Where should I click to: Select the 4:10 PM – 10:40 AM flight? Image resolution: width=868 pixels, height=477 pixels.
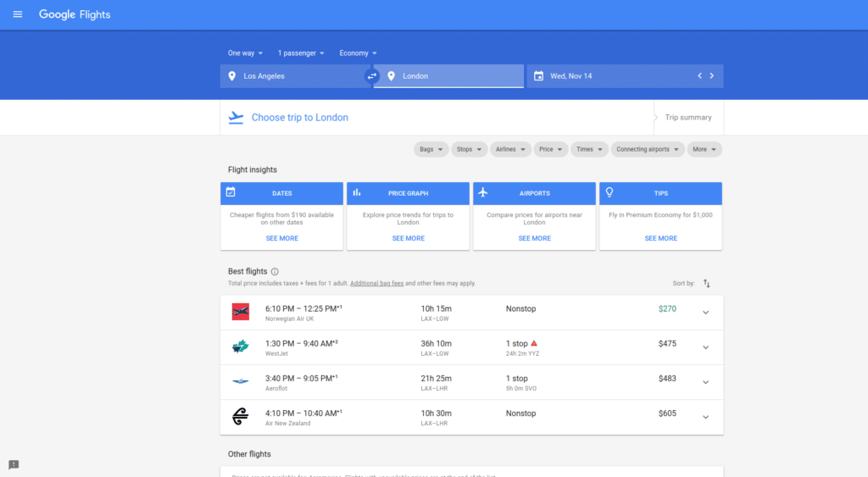pyautogui.click(x=471, y=417)
